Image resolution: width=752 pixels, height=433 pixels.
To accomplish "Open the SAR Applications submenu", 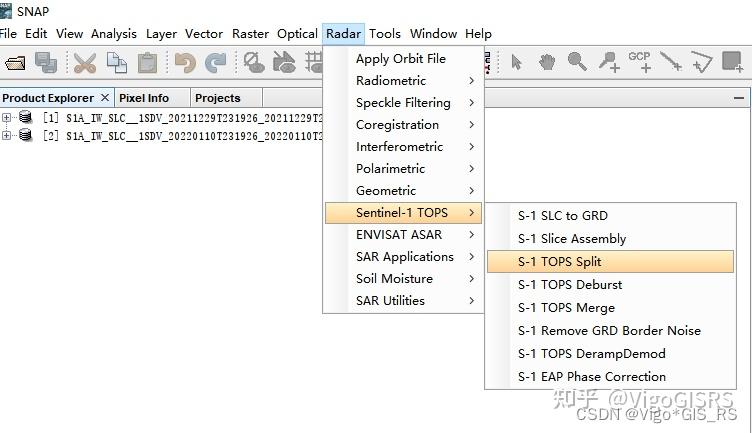I will coord(403,257).
